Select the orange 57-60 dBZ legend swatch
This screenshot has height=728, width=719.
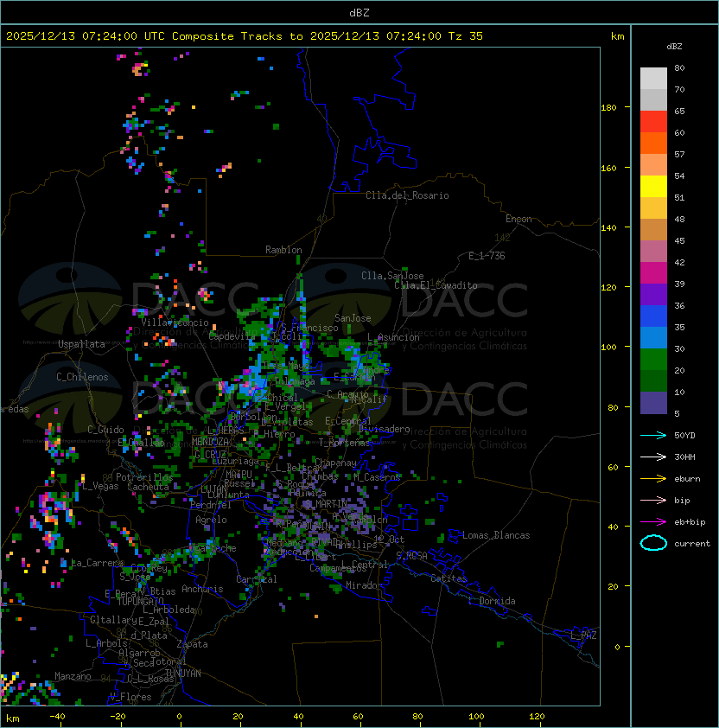(653, 143)
